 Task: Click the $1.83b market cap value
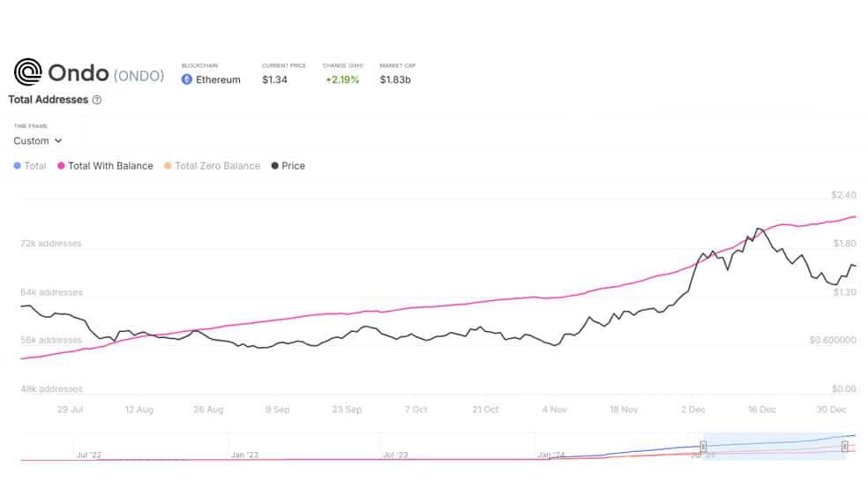coord(395,79)
